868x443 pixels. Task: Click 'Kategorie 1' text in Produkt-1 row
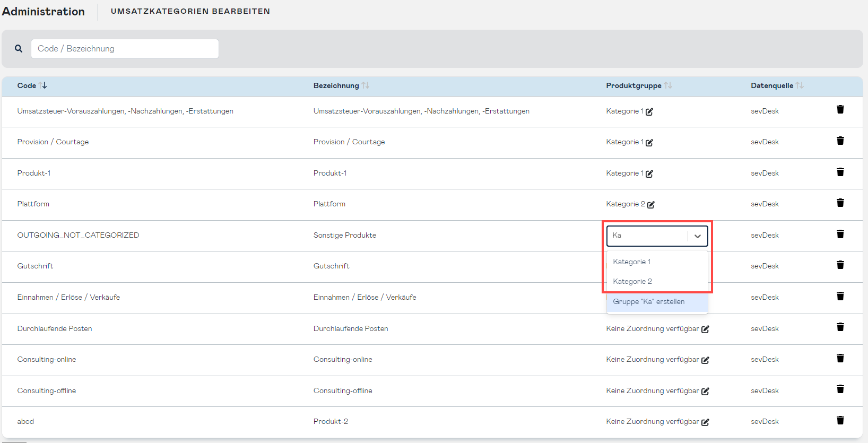[x=625, y=173]
